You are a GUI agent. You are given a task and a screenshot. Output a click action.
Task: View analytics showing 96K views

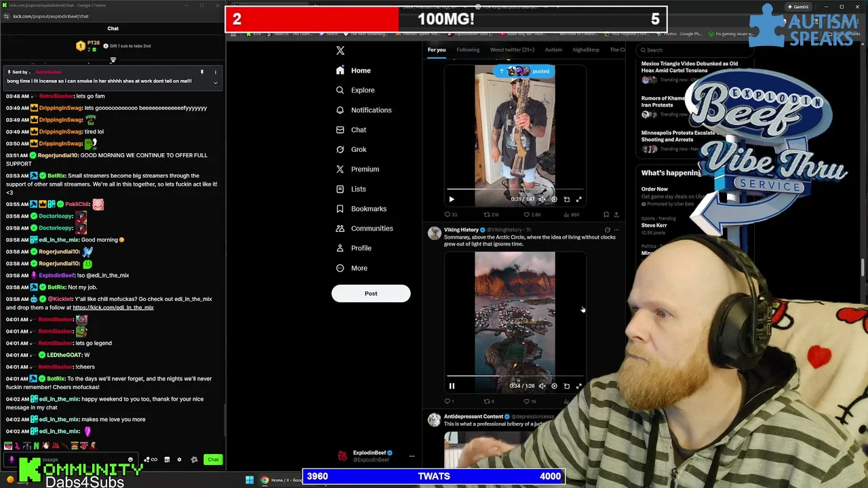(x=571, y=215)
